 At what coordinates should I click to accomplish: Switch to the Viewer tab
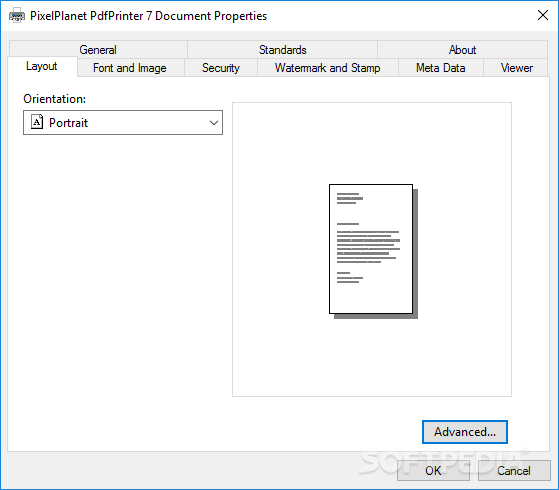point(516,68)
